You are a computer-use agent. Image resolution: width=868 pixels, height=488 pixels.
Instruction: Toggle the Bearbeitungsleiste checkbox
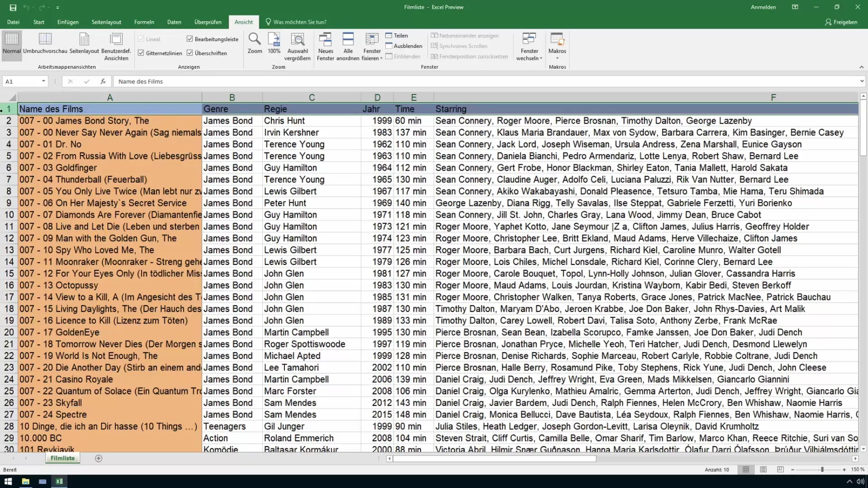[x=191, y=39]
